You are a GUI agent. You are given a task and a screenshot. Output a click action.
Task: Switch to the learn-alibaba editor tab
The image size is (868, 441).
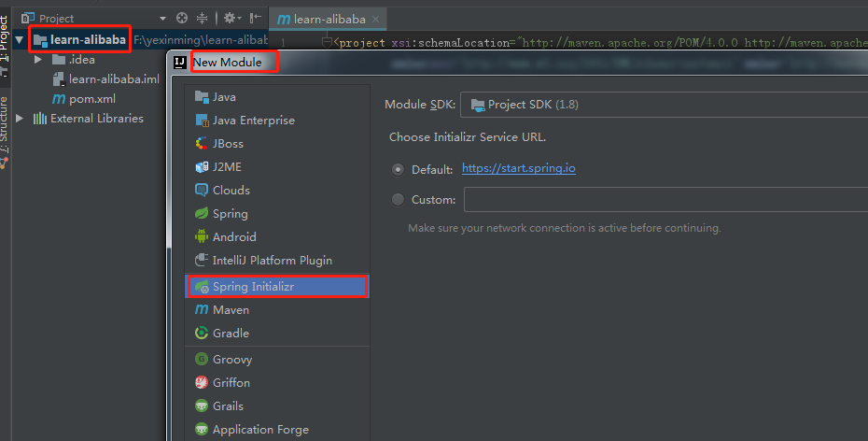pos(329,20)
